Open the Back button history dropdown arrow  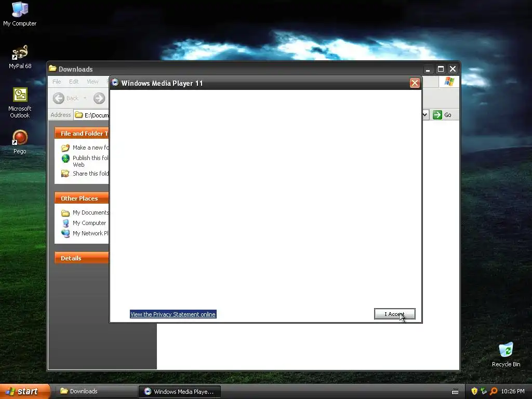point(85,98)
